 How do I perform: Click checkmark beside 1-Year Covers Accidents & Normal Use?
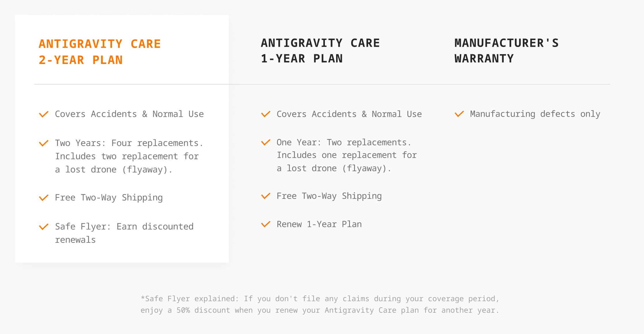click(266, 114)
